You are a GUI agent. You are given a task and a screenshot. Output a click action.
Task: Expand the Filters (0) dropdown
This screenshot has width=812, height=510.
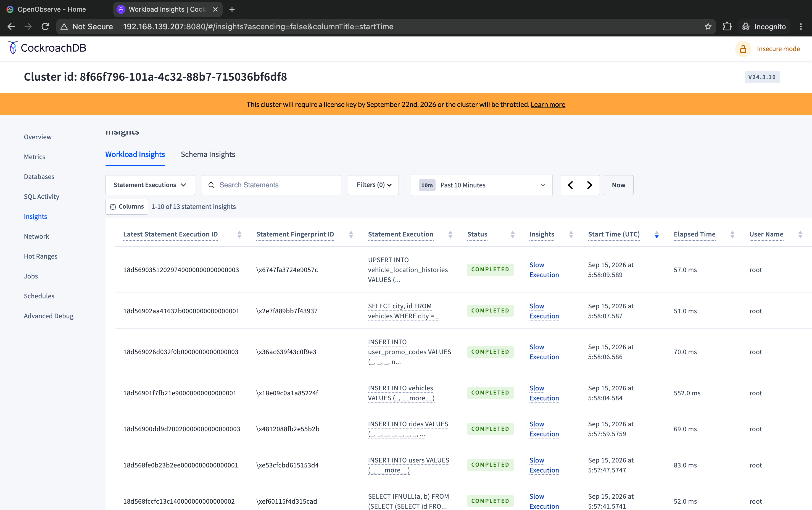tap(373, 185)
